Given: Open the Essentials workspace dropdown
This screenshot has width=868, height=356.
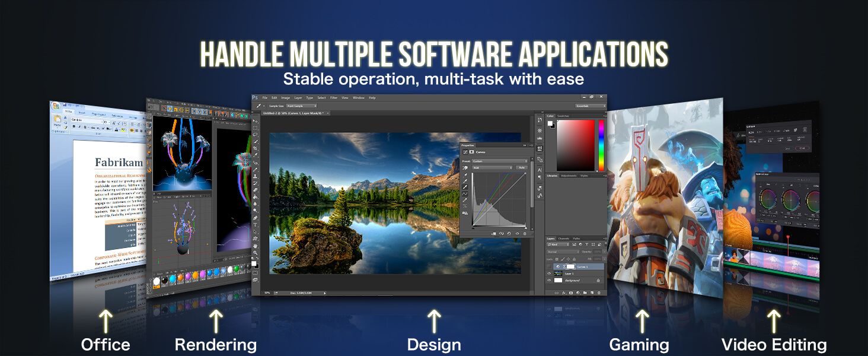Looking at the screenshot, I should tap(591, 106).
